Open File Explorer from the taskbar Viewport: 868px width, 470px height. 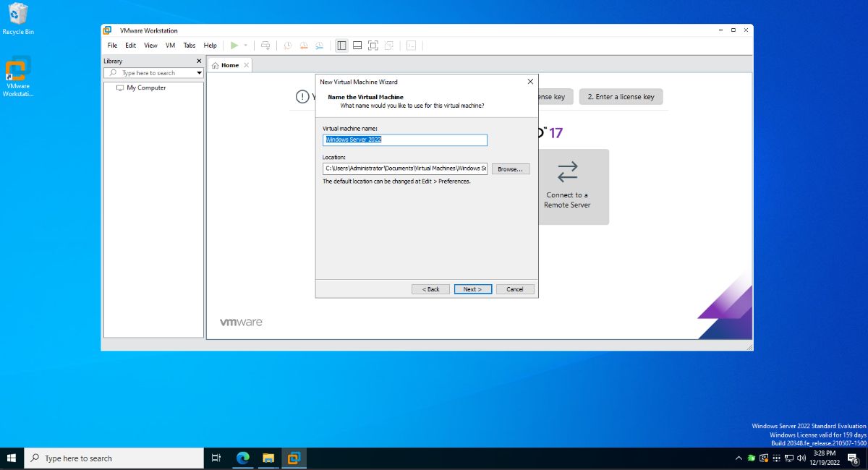click(268, 458)
